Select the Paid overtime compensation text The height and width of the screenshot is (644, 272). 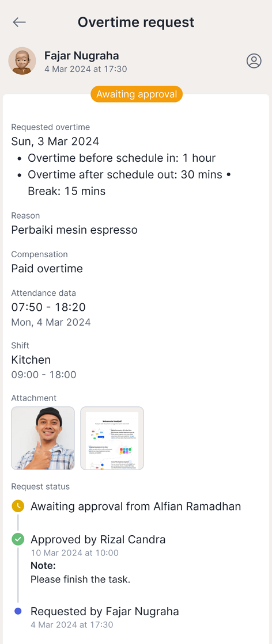[x=47, y=269]
